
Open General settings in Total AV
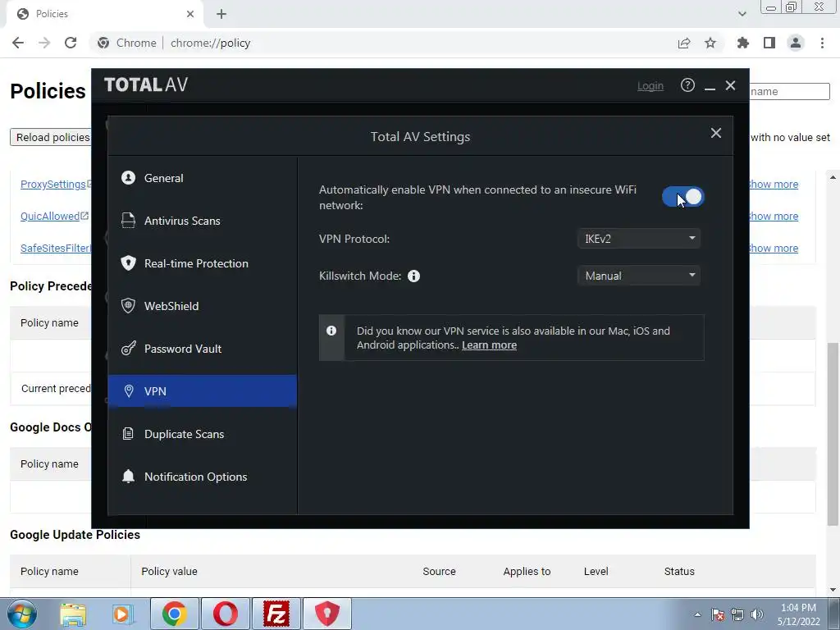click(202, 178)
